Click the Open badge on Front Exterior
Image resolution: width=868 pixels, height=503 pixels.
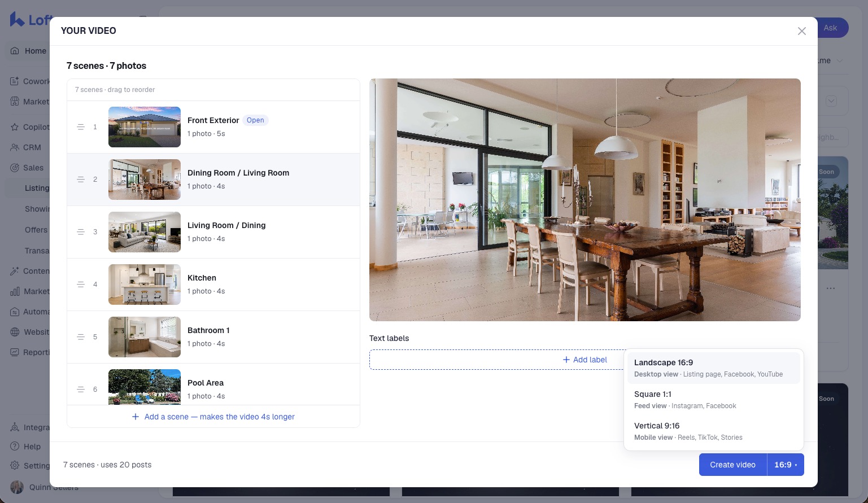coord(255,120)
